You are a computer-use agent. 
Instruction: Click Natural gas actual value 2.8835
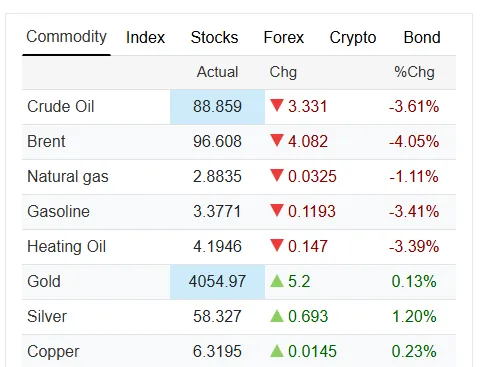click(217, 177)
